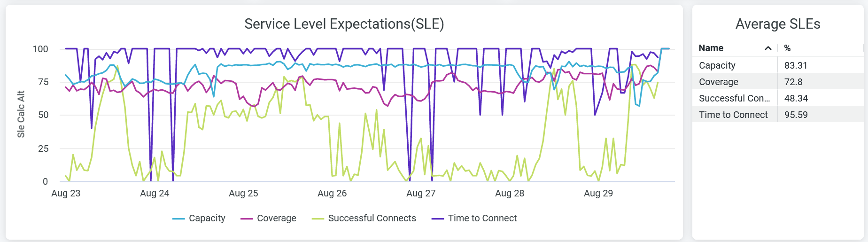Select the Time to Connect table row

coord(733,115)
